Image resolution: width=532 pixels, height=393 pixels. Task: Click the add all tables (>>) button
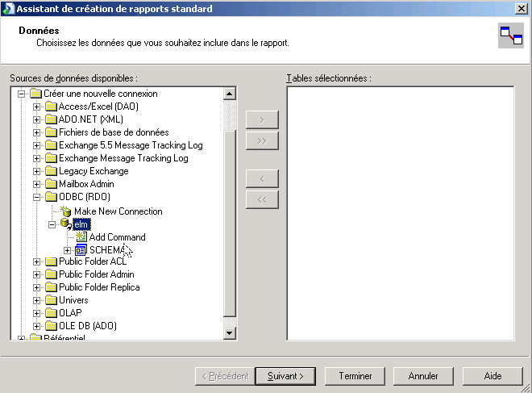[x=262, y=140]
